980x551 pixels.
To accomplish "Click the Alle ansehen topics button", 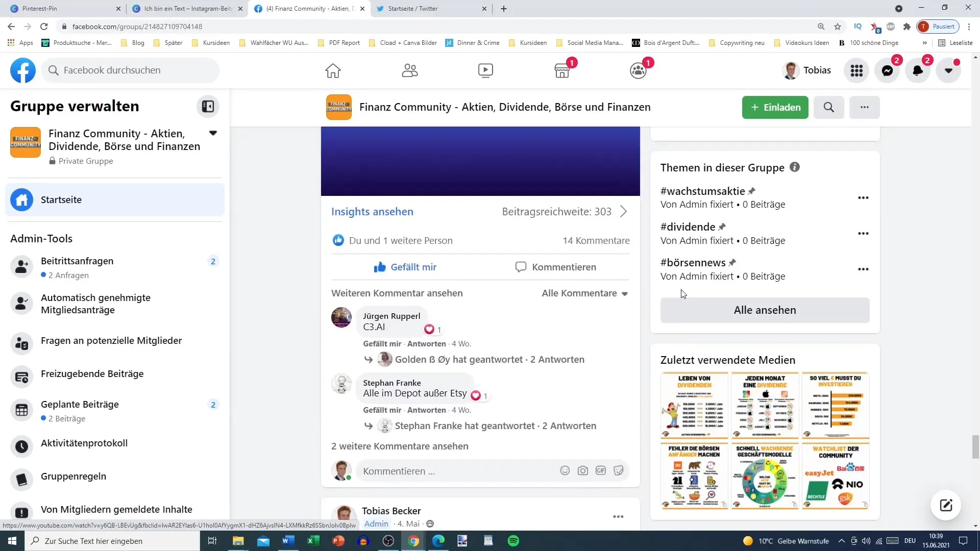I will 765,310.
